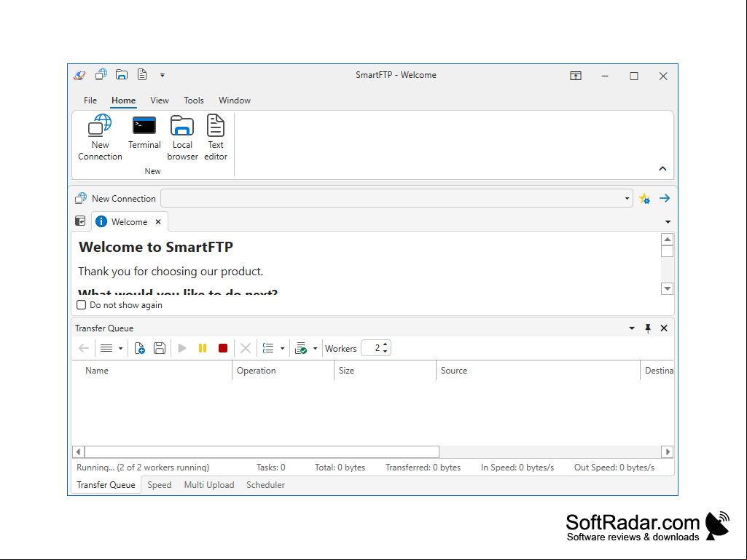Click the queue list lines icon
Screen dimensions: 747x560
(106, 348)
